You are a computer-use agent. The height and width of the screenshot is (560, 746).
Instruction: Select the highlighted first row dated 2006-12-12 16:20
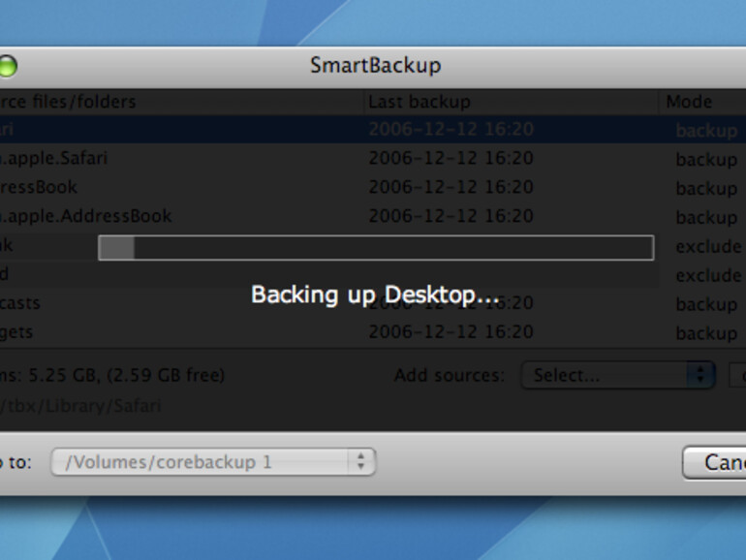373,129
